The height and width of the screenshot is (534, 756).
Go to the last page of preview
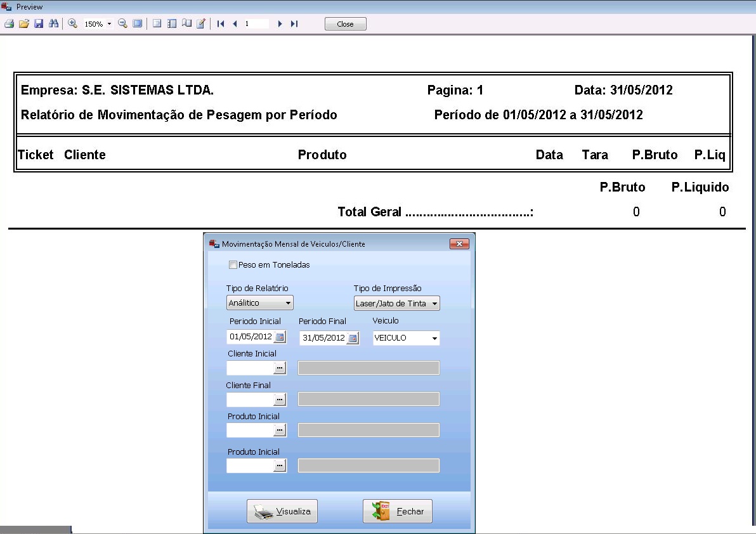point(294,23)
